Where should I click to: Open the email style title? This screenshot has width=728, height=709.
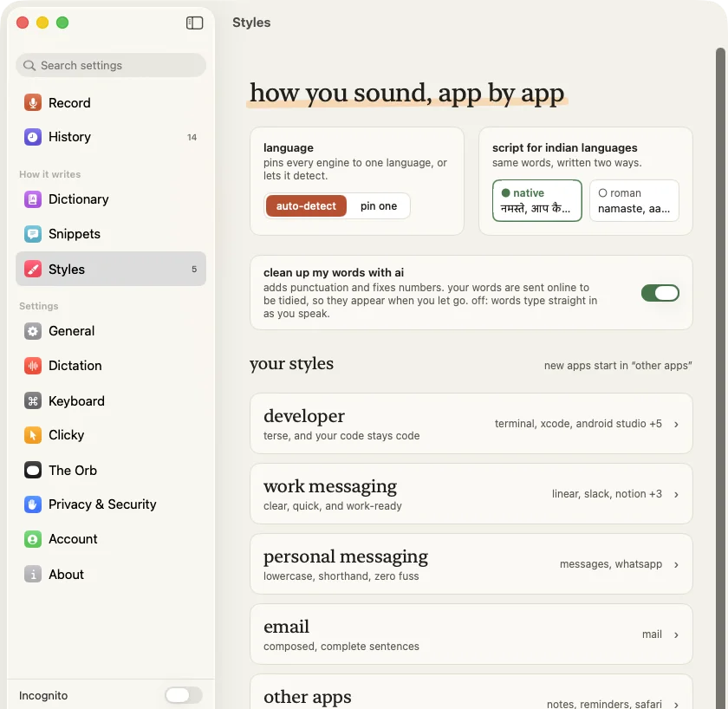(287, 627)
